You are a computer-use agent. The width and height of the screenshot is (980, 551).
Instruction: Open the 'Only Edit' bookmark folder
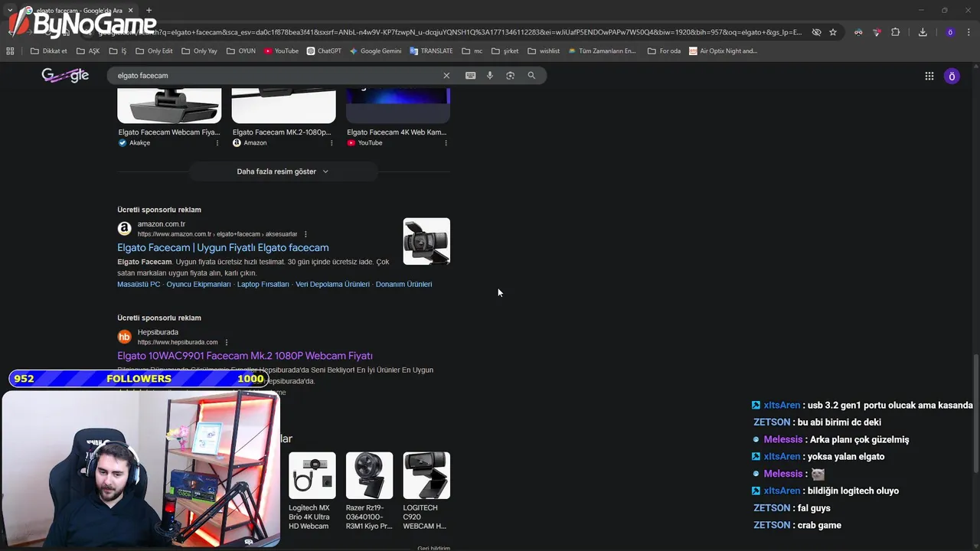[x=154, y=51]
